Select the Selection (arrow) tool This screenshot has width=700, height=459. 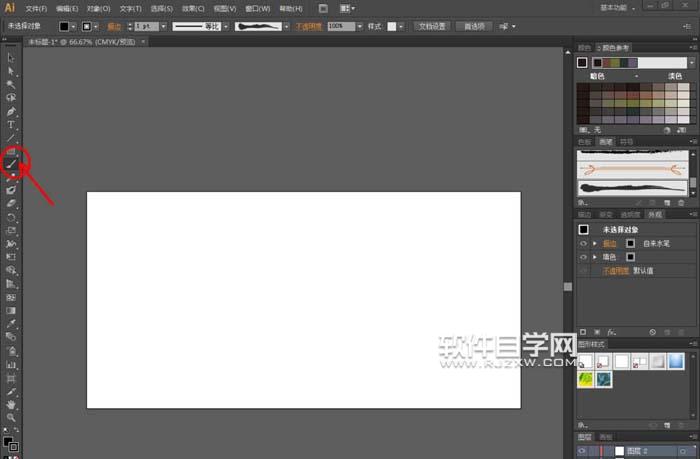[x=12, y=58]
